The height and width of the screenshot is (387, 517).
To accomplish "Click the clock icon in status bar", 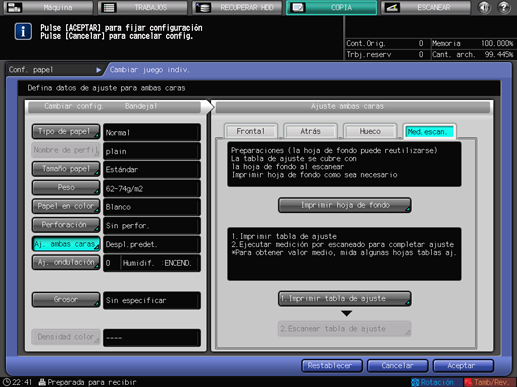I will tap(6, 382).
